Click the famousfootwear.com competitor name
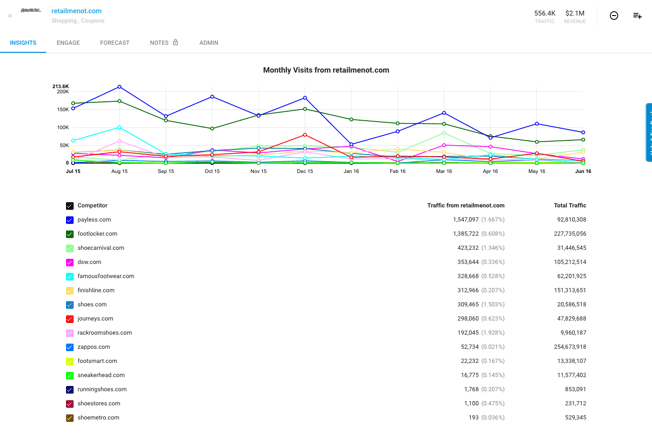The height and width of the screenshot is (436, 652). (106, 276)
